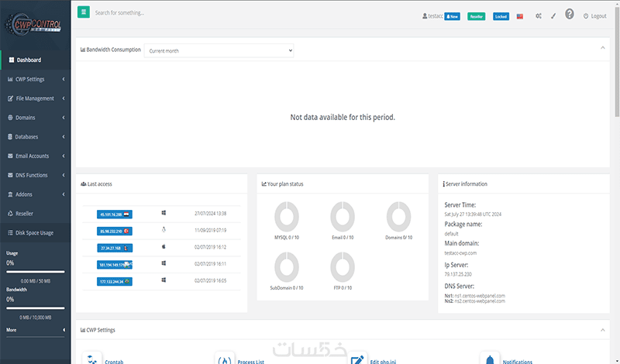Image resolution: width=620 pixels, height=364 pixels.
Task: Click the 27.34.27.168 IP badge
Action: [115, 248]
